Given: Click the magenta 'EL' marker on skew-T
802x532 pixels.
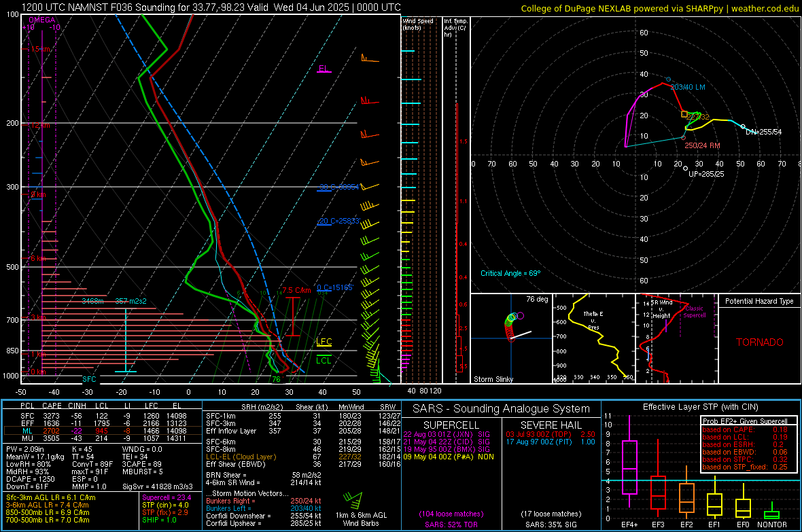Looking at the screenshot, I should pos(324,69).
